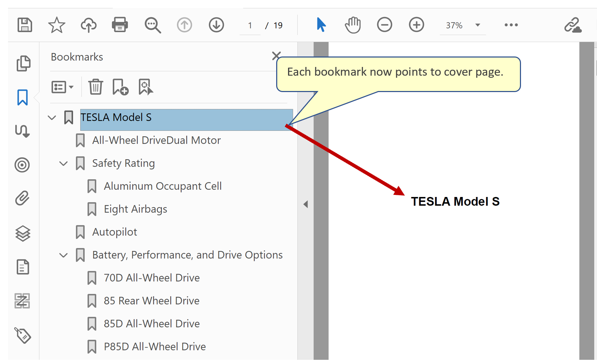Share a link to this file

[x=573, y=25]
